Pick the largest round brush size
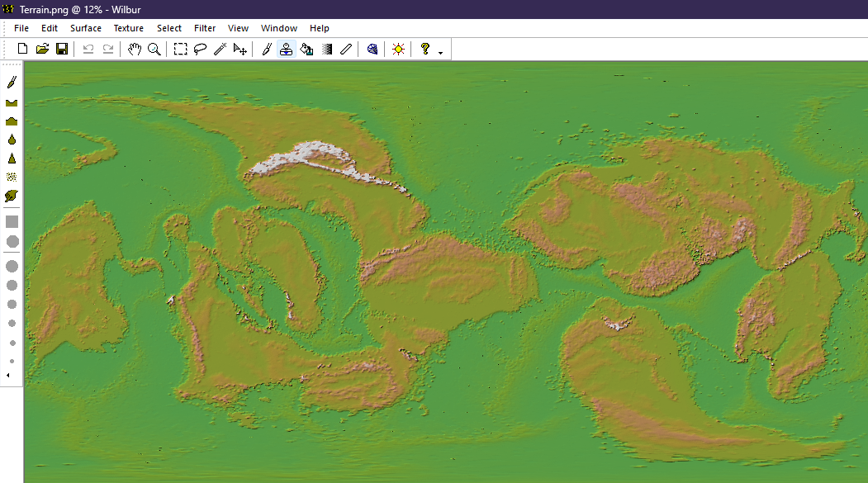 pyautogui.click(x=12, y=266)
